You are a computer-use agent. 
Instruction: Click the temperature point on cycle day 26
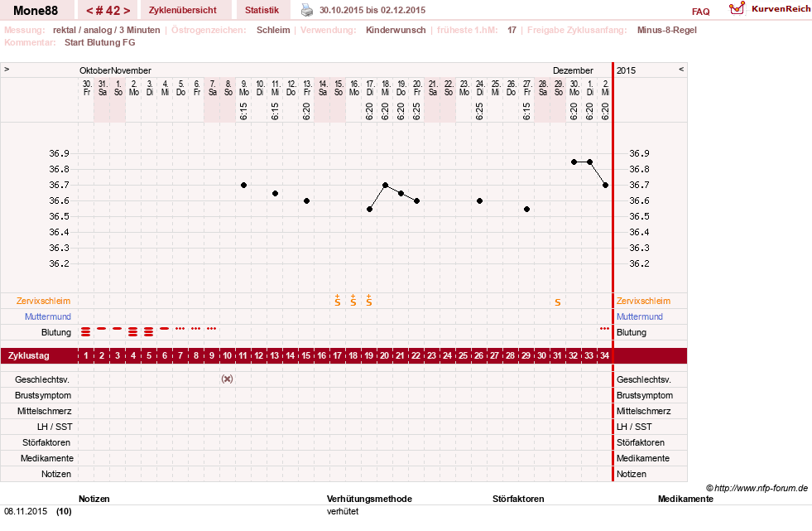(479, 201)
